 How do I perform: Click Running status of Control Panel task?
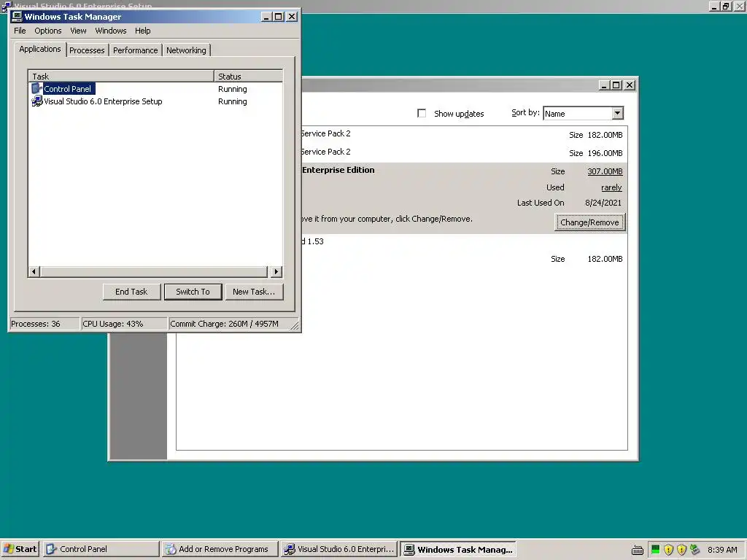tap(233, 89)
